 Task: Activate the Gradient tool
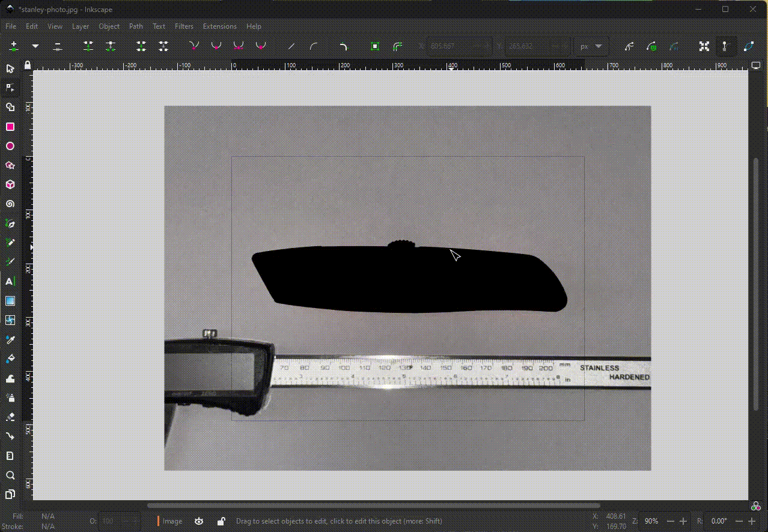point(10,301)
